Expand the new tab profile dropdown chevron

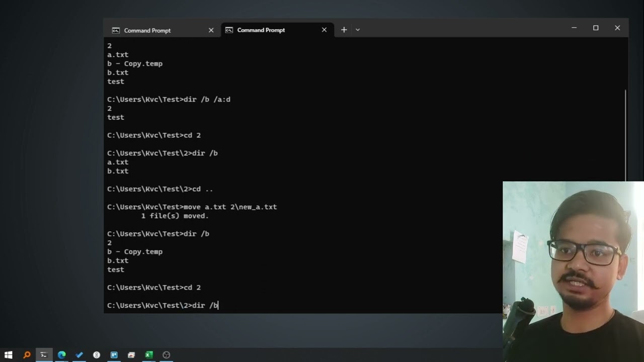[358, 30]
